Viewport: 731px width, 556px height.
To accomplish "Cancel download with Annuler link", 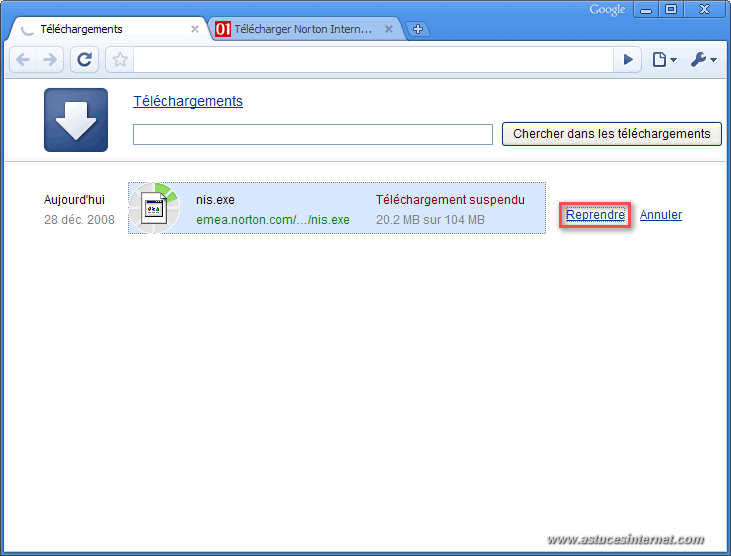I will click(661, 215).
